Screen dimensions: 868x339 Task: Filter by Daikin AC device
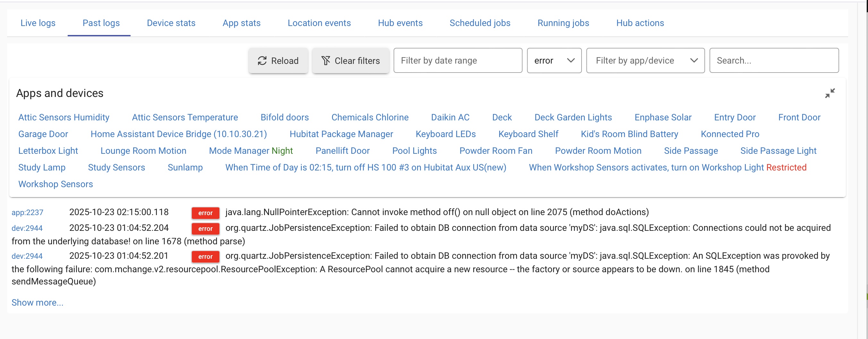pyautogui.click(x=450, y=117)
